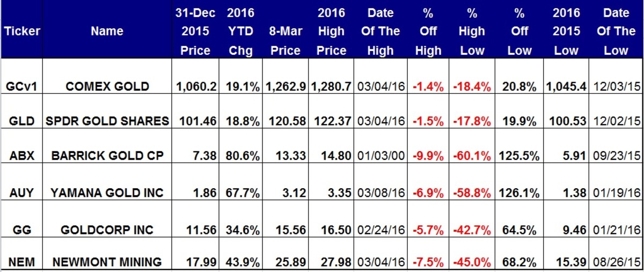Select the NEWMONT MINING name cell

(107, 262)
